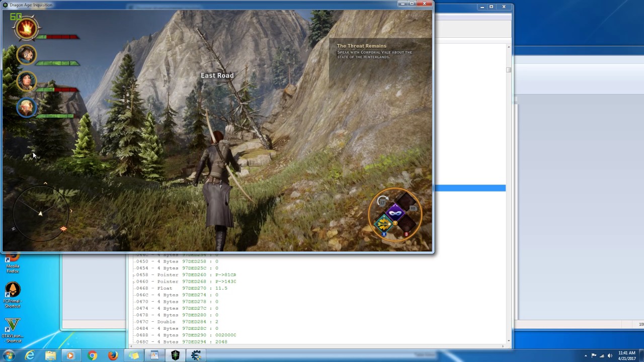The height and width of the screenshot is (362, 644).
Task: Switch to Dragon Age Inquisition taskbar button
Action: [175, 355]
